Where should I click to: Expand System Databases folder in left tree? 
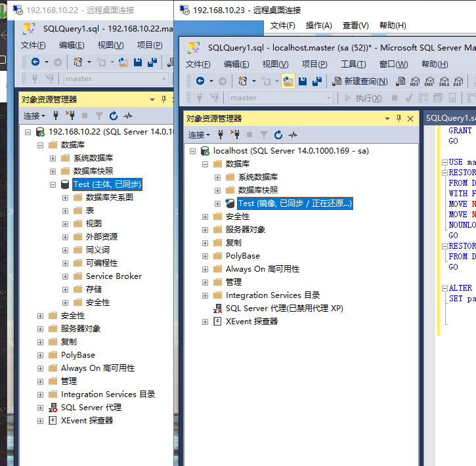[53, 158]
